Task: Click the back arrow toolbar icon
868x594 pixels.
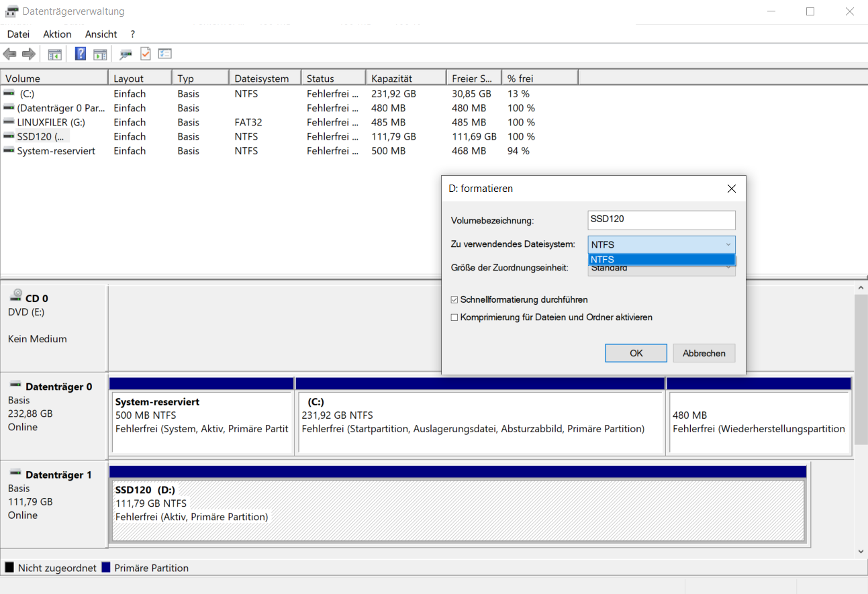Action: point(9,54)
